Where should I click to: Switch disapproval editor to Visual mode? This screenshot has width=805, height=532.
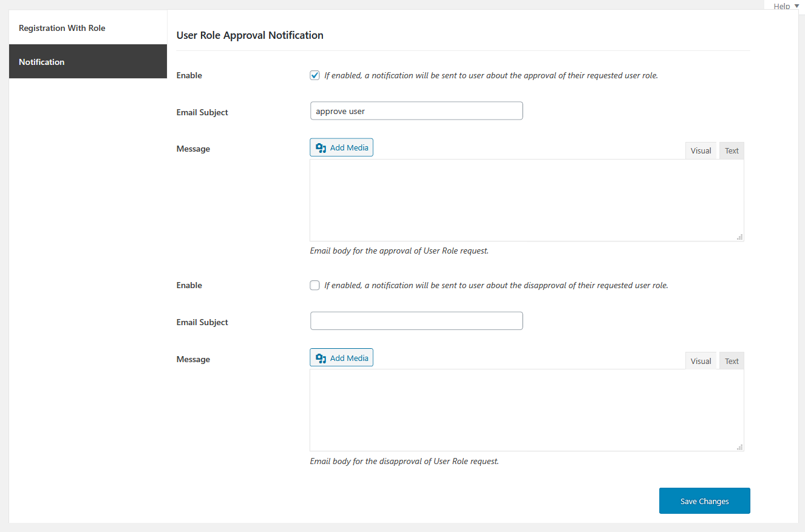coord(701,360)
